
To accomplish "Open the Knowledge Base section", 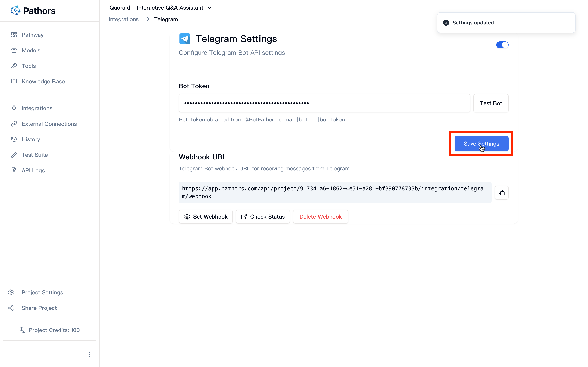I will click(43, 81).
